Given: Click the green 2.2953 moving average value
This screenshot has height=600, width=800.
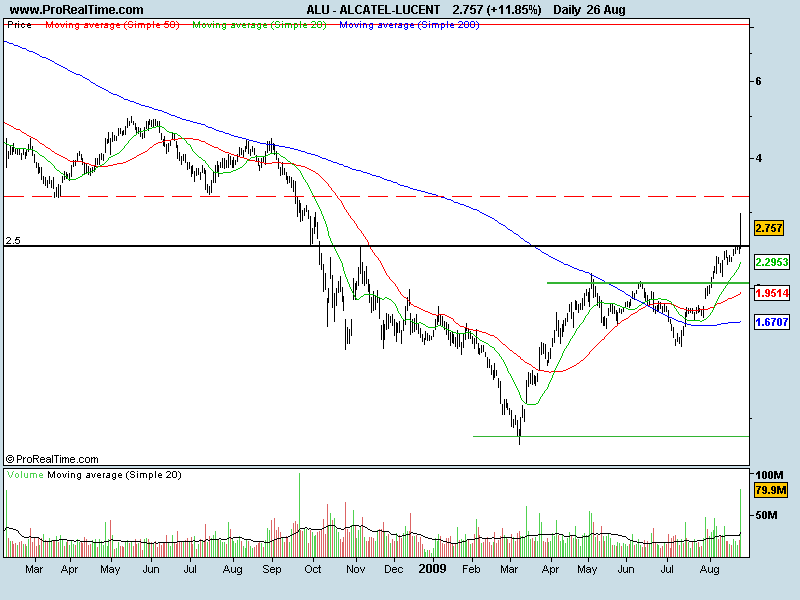Looking at the screenshot, I should click(x=771, y=262).
